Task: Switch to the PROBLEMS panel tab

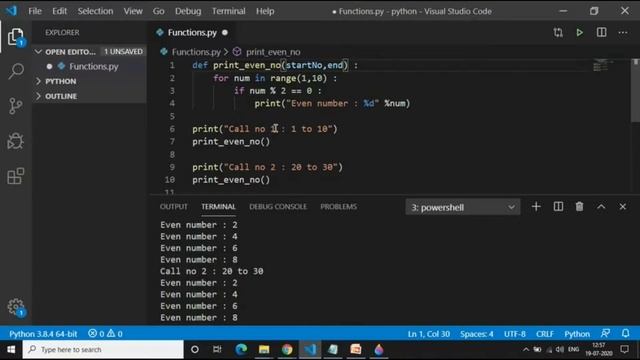Action: coord(338,207)
